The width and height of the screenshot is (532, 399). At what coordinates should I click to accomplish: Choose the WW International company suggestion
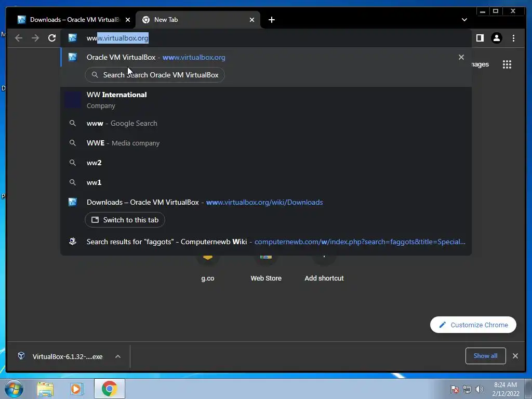[265, 100]
